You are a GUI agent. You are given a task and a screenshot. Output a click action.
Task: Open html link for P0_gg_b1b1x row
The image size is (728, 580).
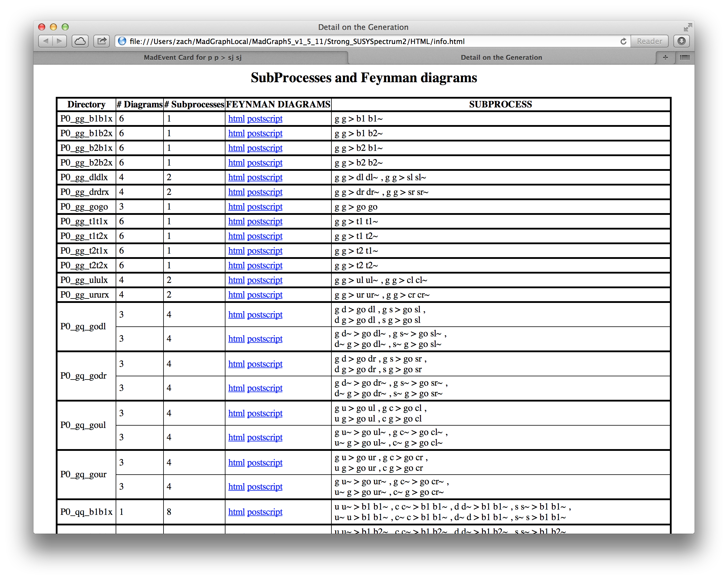pos(236,119)
